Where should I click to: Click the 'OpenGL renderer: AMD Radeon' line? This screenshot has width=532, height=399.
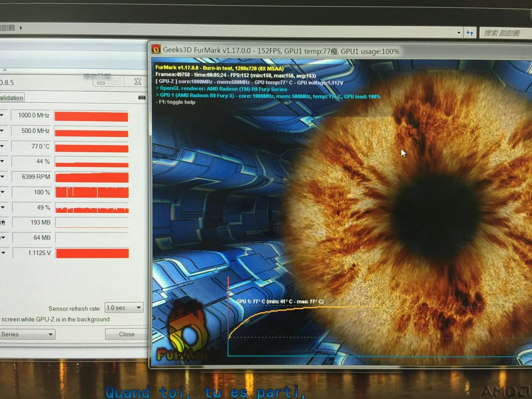tap(221, 89)
